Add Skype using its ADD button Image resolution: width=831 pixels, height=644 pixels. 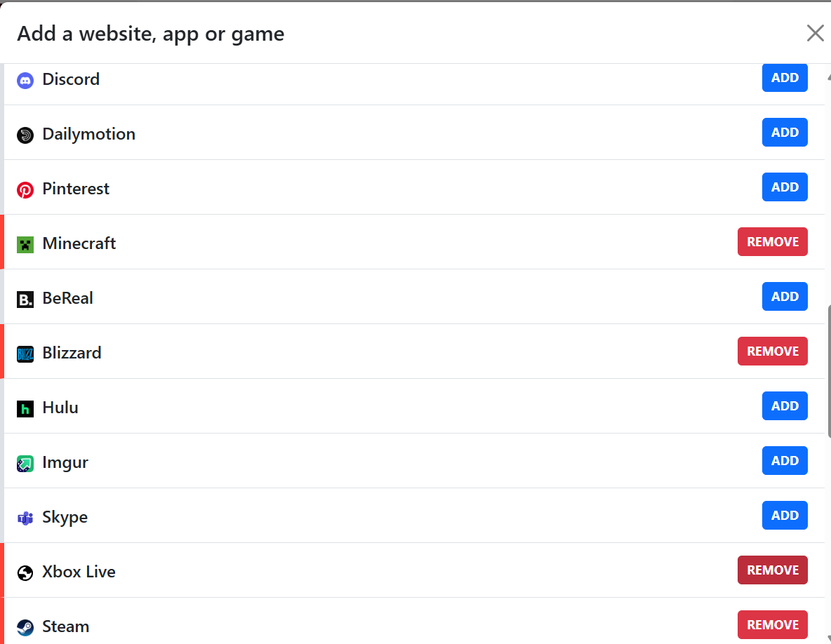tap(785, 516)
